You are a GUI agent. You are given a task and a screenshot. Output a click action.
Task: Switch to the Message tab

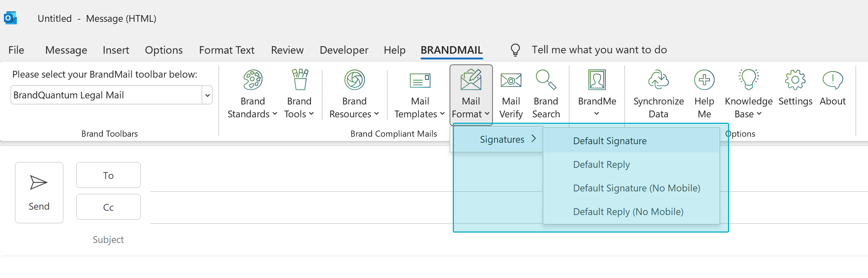(66, 50)
